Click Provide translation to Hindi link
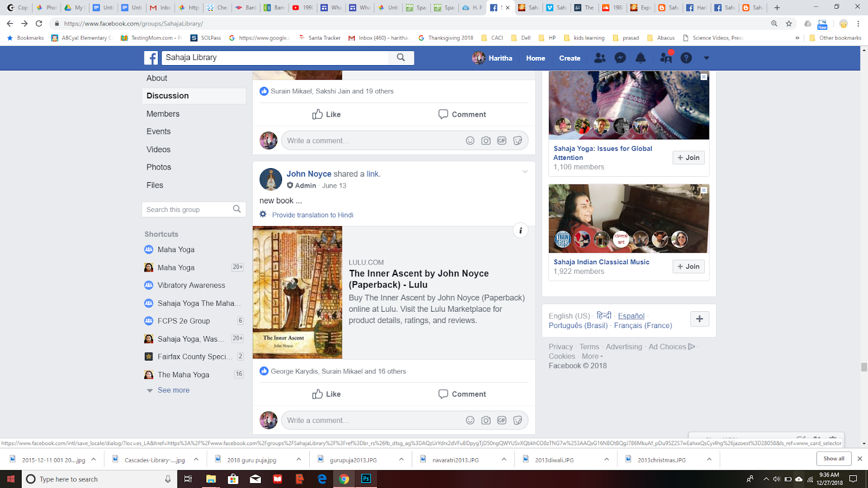868x488 pixels. tap(312, 215)
